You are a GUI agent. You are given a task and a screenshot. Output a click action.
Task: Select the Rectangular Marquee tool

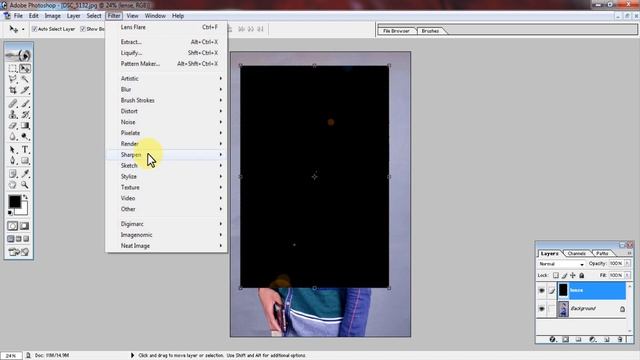click(x=13, y=69)
